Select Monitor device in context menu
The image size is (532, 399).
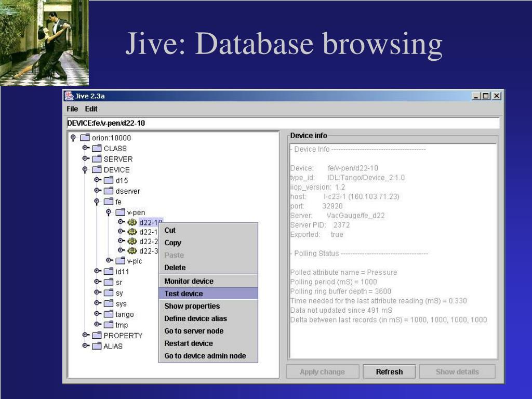pos(208,281)
